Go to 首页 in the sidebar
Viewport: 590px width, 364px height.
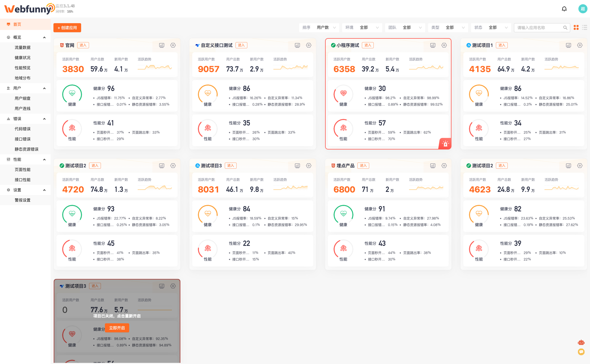pos(25,24)
